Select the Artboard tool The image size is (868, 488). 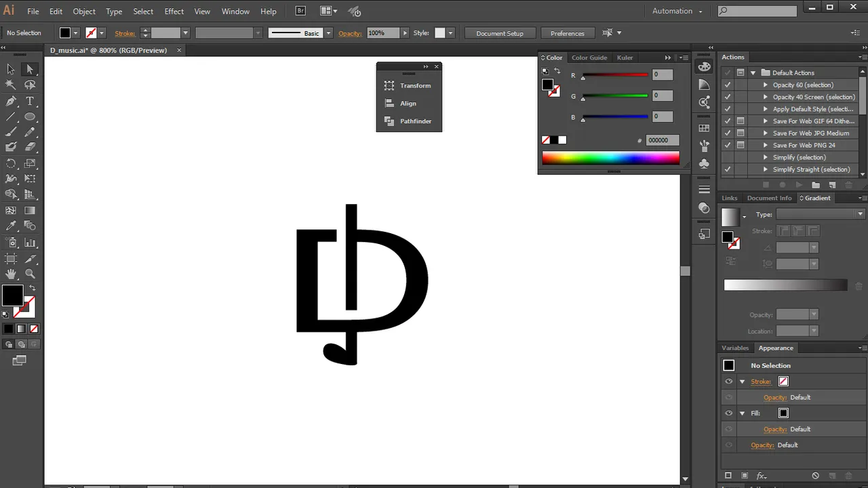point(11,258)
